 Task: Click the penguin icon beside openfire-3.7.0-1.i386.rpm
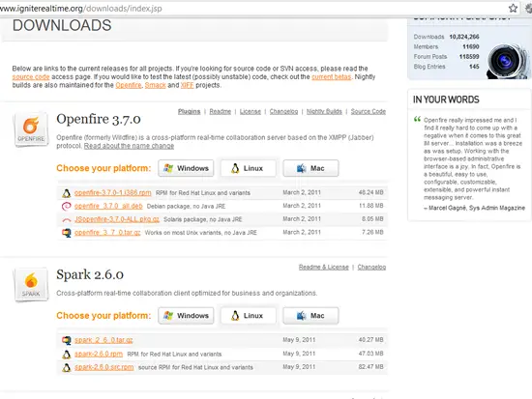(x=67, y=193)
